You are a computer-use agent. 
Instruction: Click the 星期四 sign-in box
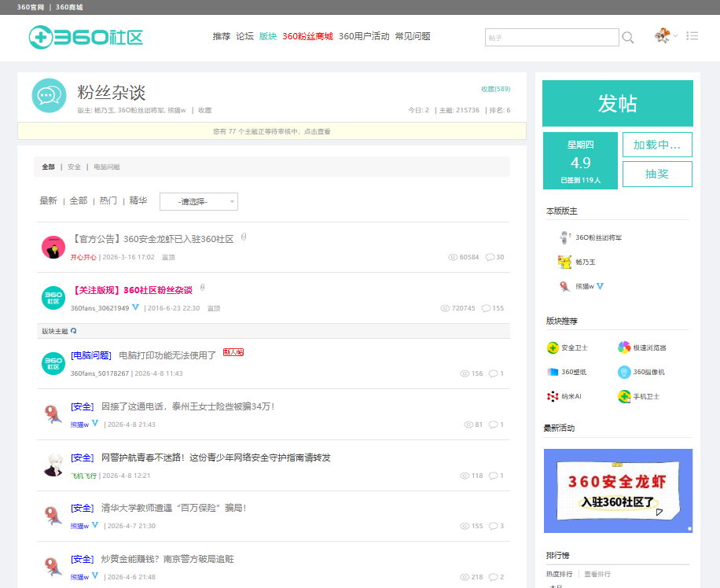(580, 161)
